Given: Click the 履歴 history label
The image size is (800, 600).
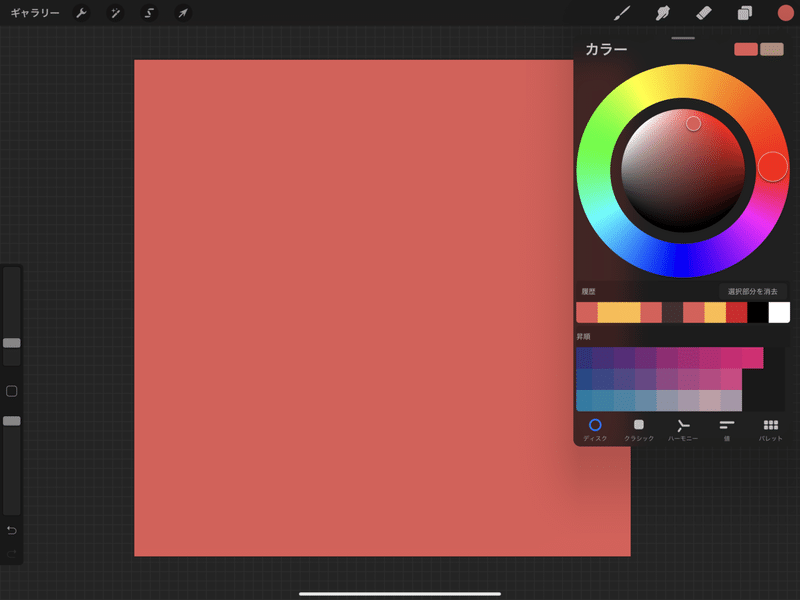Looking at the screenshot, I should (588, 291).
